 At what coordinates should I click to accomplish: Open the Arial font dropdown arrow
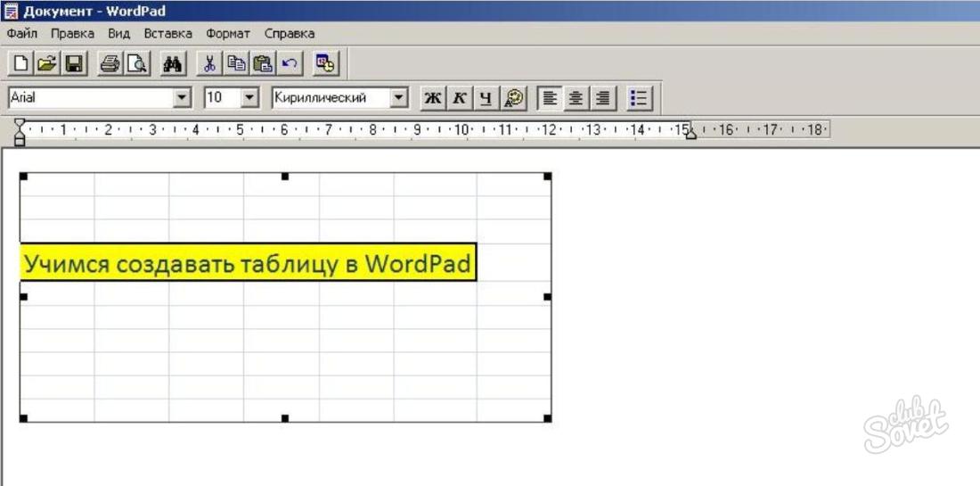[x=182, y=97]
